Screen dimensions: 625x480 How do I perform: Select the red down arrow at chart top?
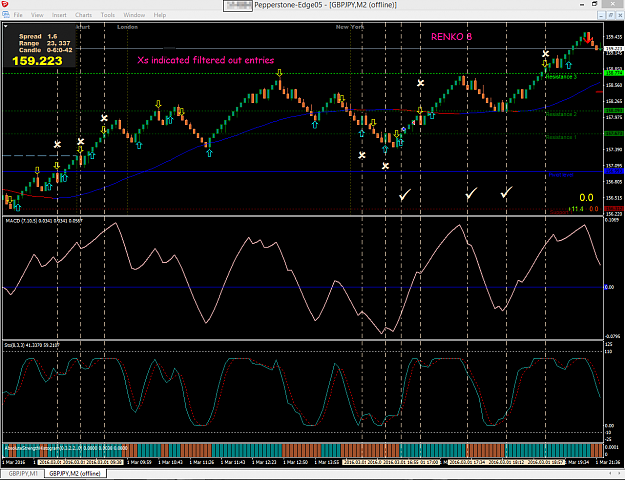coord(588,38)
